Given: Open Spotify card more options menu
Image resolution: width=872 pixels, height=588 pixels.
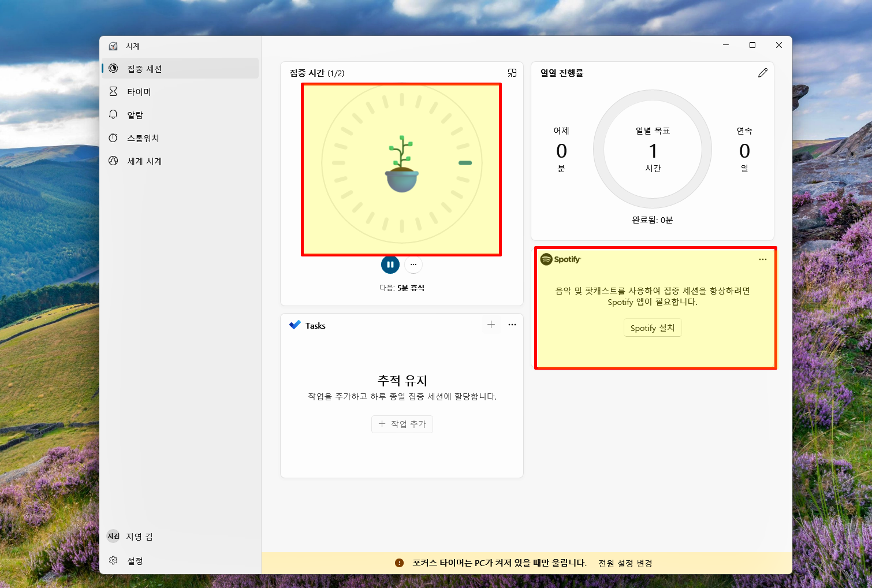Looking at the screenshot, I should [763, 259].
